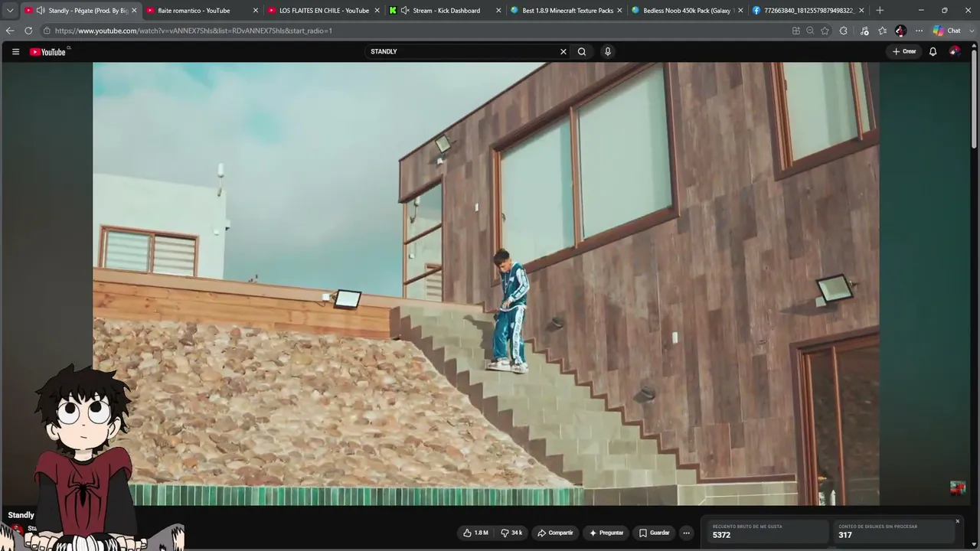Click the page vertical scrollbar thumb
The image size is (980, 551).
pos(974,97)
